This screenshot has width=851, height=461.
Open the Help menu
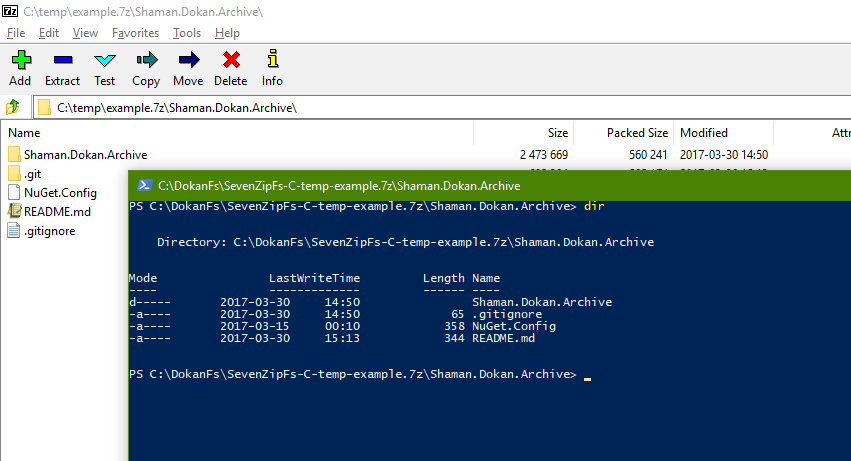point(227,33)
